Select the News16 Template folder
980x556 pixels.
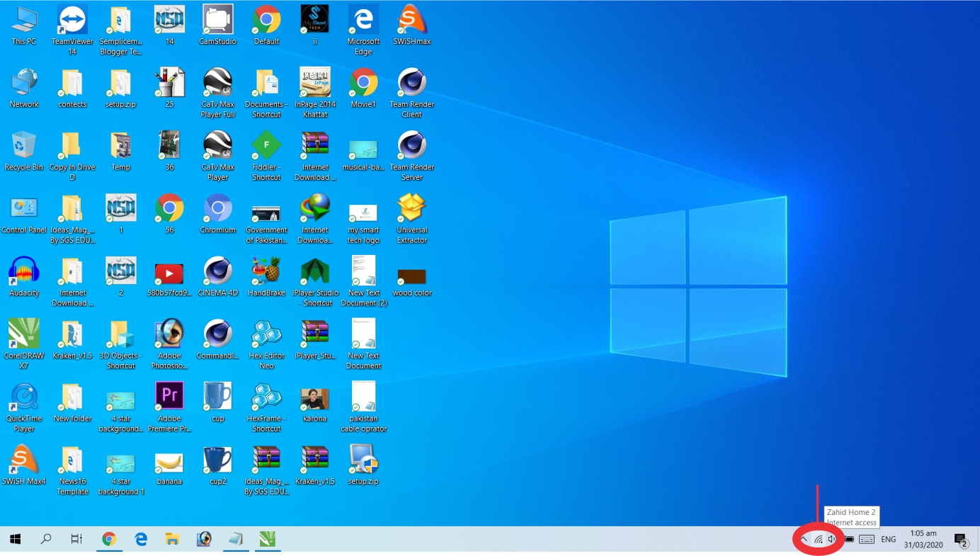click(x=72, y=471)
